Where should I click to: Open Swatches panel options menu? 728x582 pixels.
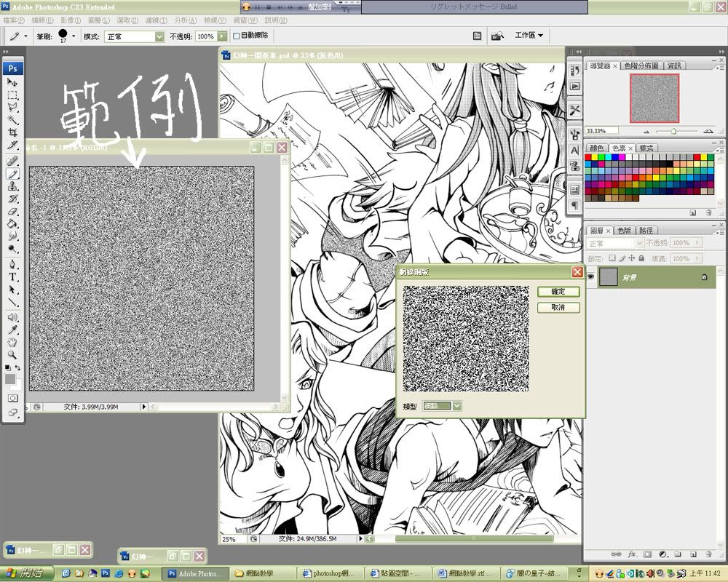pos(719,149)
